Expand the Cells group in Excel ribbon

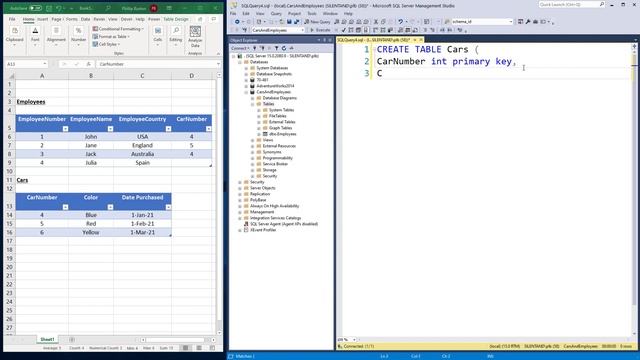pyautogui.click(x=158, y=36)
